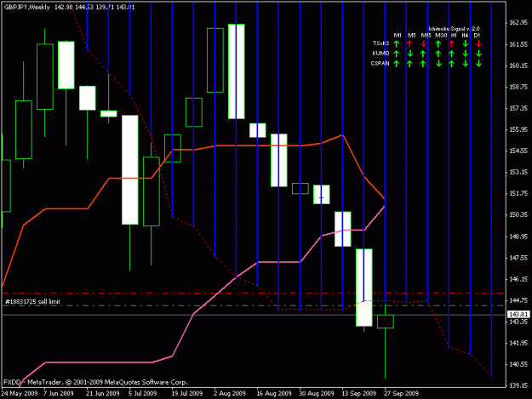Viewport: 532px width, 399px height.
Task: Click the 5 Jul 2009 date label
Action: (x=143, y=393)
